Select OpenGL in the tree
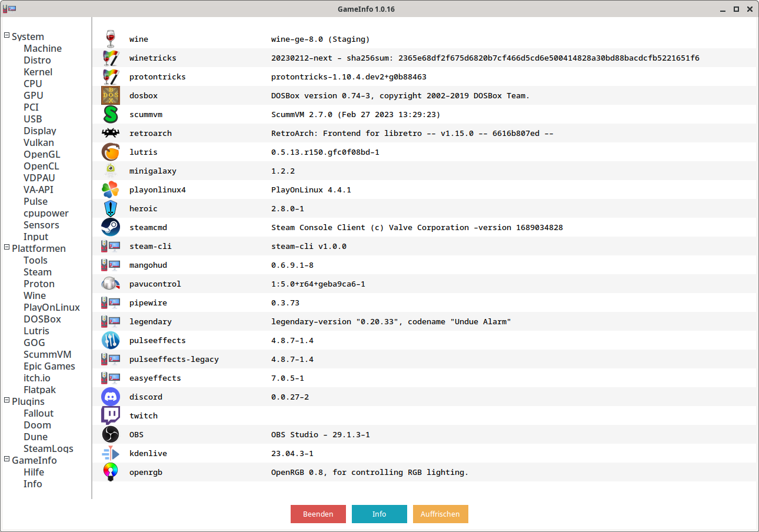 [x=42, y=154]
